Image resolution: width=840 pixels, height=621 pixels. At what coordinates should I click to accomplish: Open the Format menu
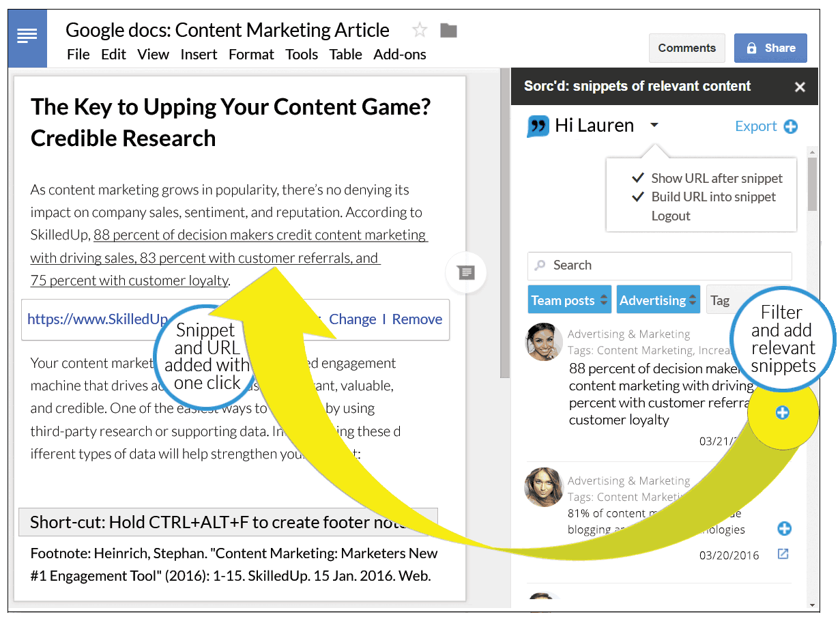251,55
